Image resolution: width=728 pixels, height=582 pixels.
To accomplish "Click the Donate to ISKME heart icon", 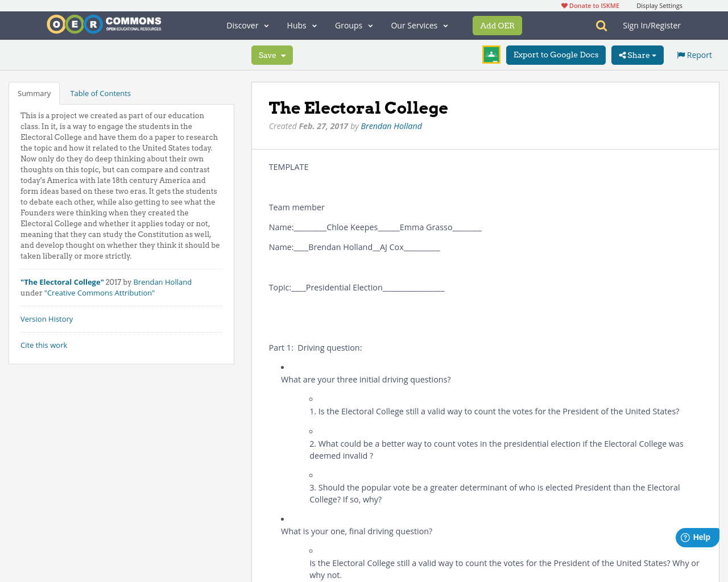I will tap(564, 5).
